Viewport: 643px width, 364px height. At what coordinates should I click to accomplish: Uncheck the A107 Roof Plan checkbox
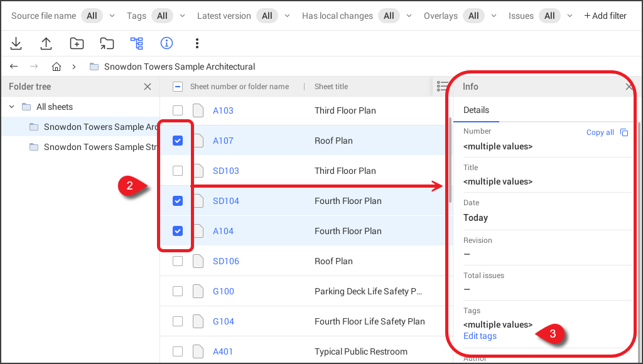178,141
